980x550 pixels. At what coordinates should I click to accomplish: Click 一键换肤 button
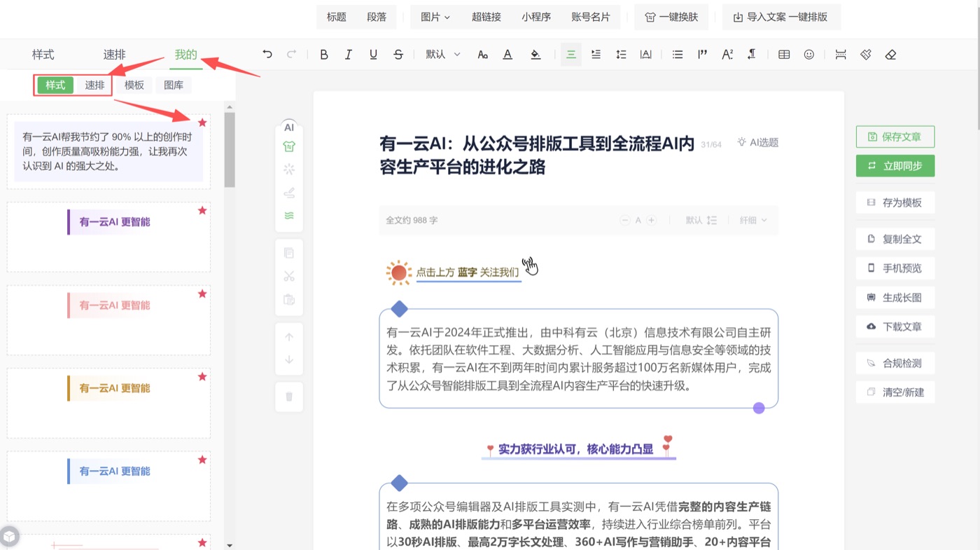tap(671, 17)
